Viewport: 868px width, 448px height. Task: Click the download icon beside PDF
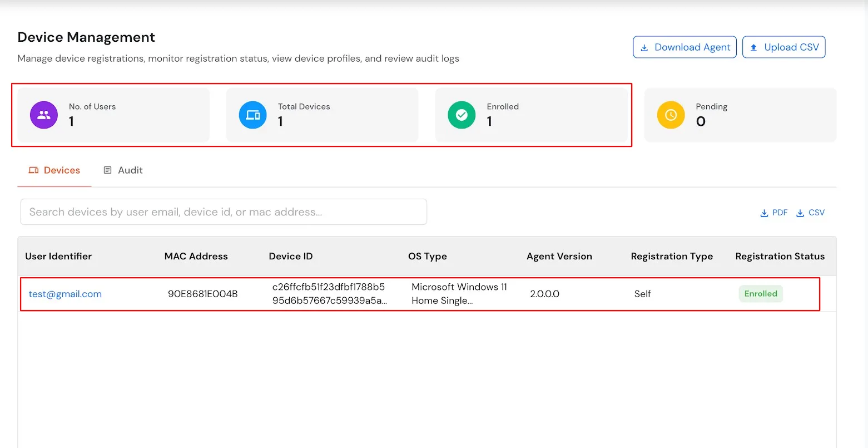[x=763, y=212]
